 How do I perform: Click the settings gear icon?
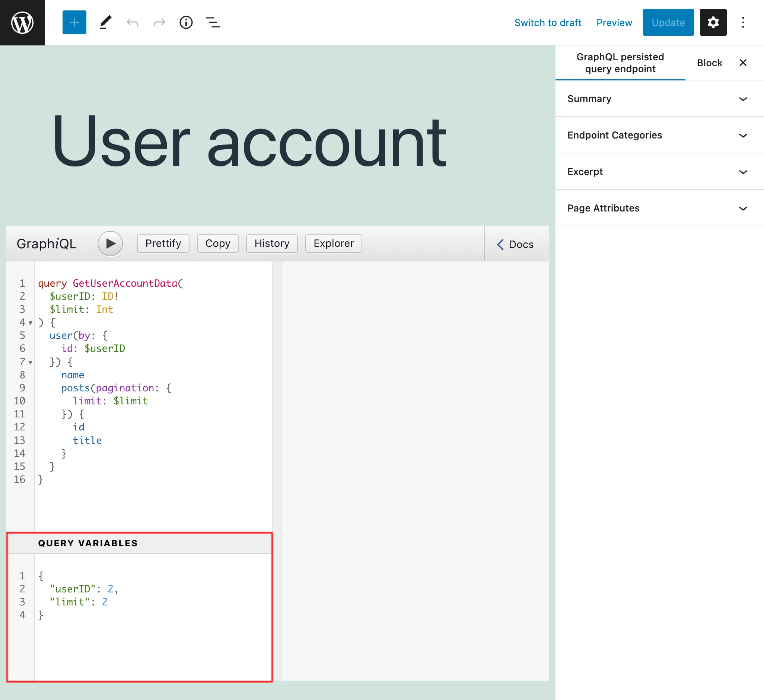713,22
